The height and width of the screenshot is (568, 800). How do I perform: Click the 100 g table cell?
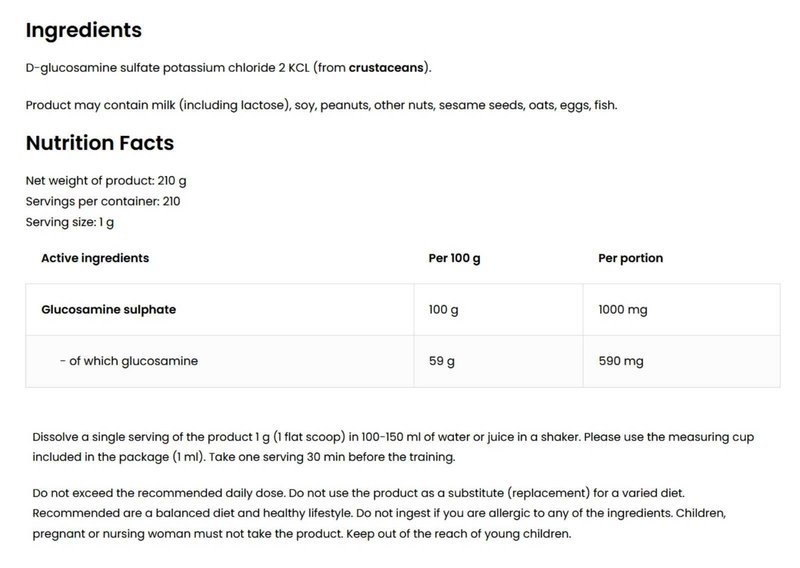click(x=443, y=310)
